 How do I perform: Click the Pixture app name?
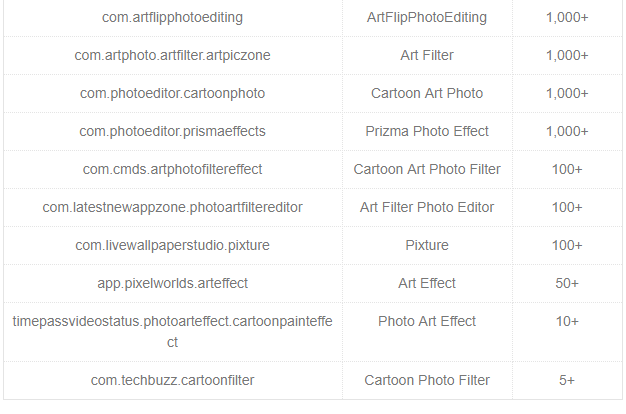[427, 245]
